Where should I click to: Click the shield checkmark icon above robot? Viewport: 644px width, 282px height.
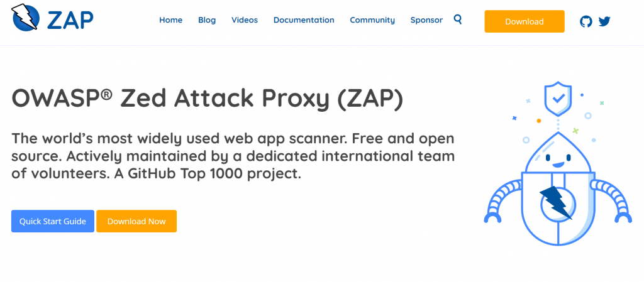(556, 99)
